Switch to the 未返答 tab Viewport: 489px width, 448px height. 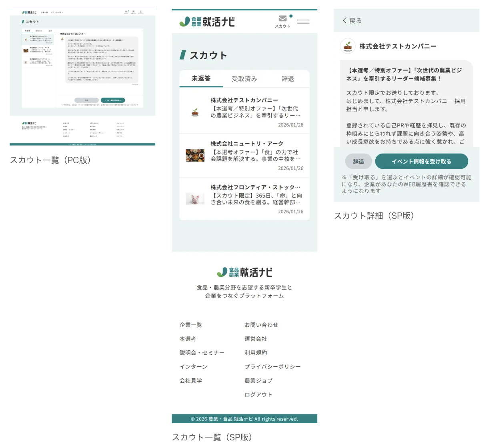[x=201, y=79]
